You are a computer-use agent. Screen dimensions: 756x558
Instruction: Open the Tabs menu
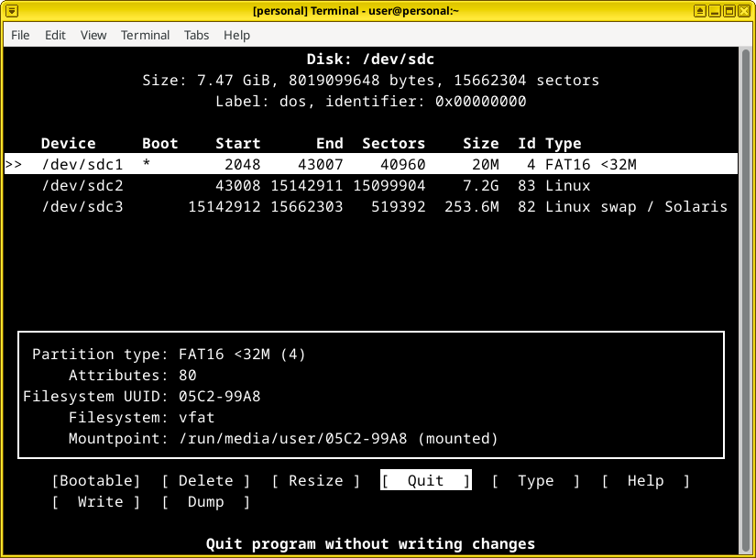click(x=196, y=35)
